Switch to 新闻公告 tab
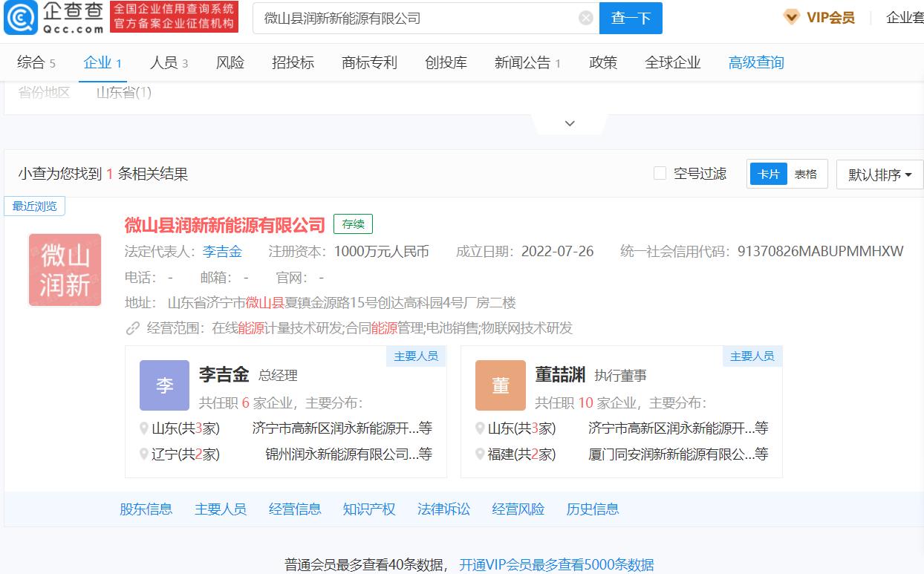Image resolution: width=924 pixels, height=574 pixels. [527, 62]
